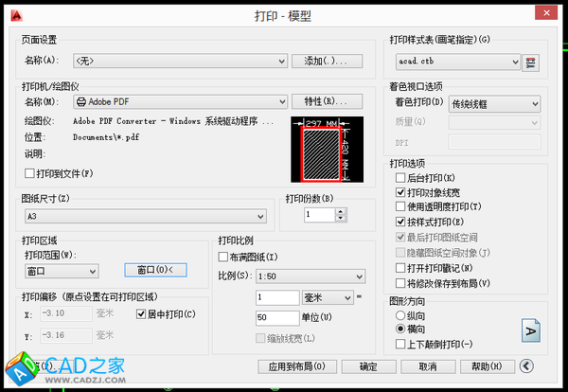Uncheck the 居中打印 option

coord(142,314)
